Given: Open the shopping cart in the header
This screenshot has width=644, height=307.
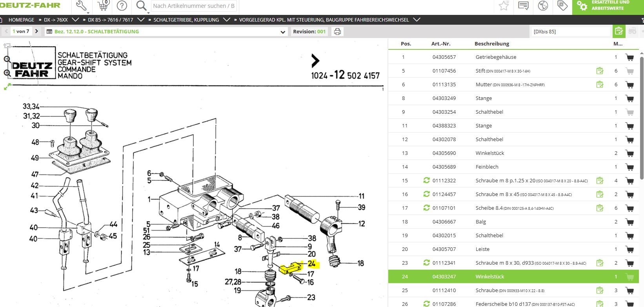Looking at the screenshot, I should pyautogui.click(x=103, y=6).
